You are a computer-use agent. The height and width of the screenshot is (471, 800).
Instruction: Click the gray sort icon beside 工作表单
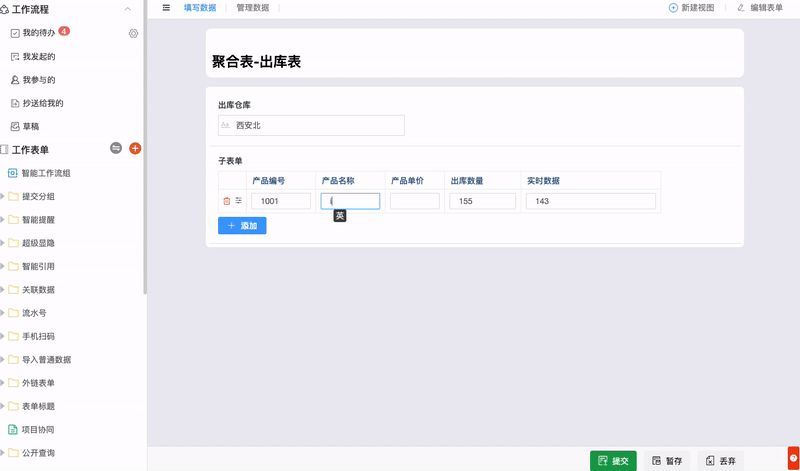116,148
